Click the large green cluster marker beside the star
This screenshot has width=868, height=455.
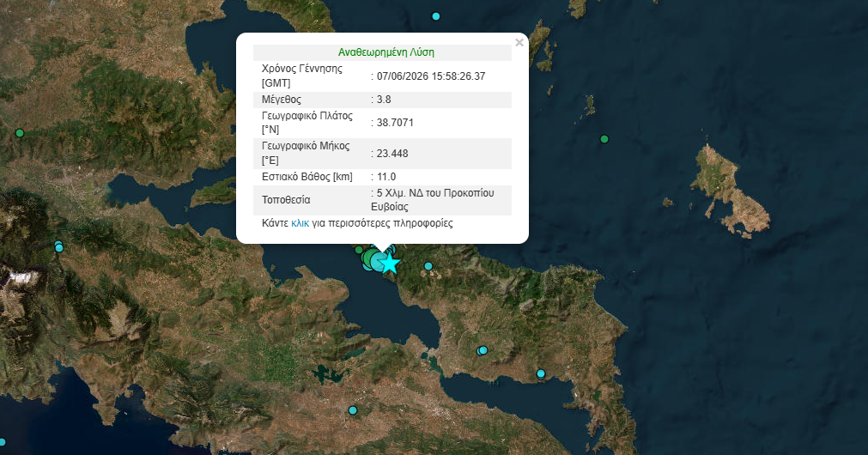[370, 258]
